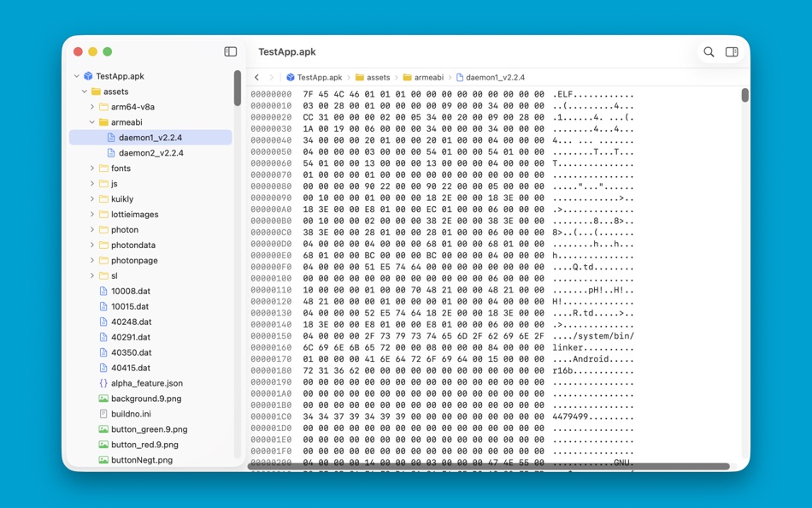Click the assets folder icon in the sidebar

coord(96,92)
